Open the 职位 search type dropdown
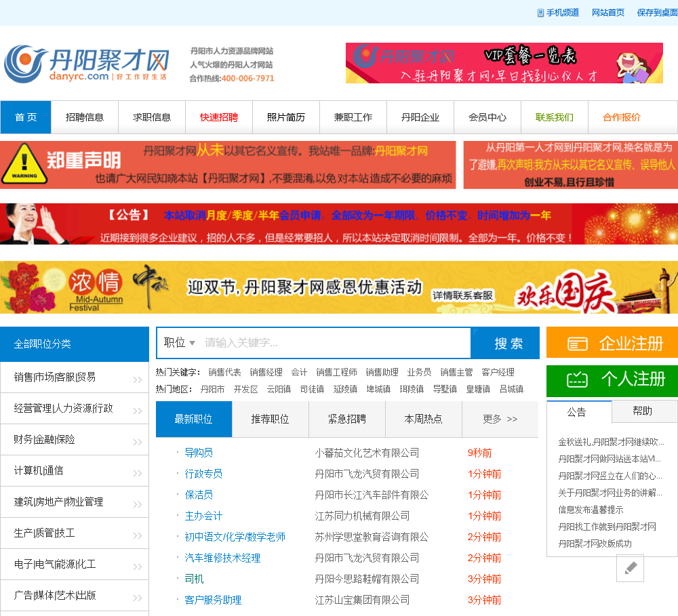Screen dimensions: 678x616 (x=179, y=343)
